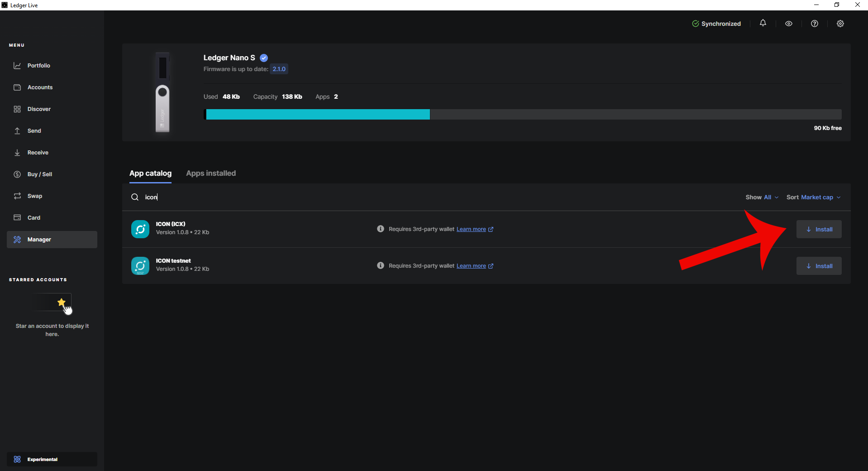
Task: Click the Send upward arrow icon
Action: point(17,131)
